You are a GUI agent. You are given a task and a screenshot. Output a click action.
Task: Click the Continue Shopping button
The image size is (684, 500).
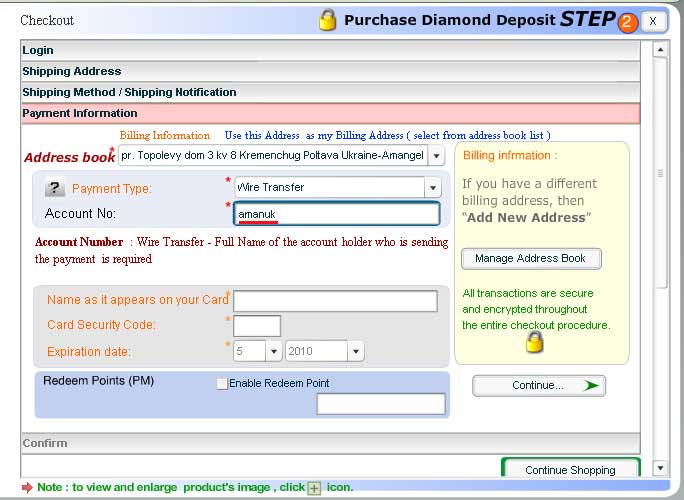(570, 470)
